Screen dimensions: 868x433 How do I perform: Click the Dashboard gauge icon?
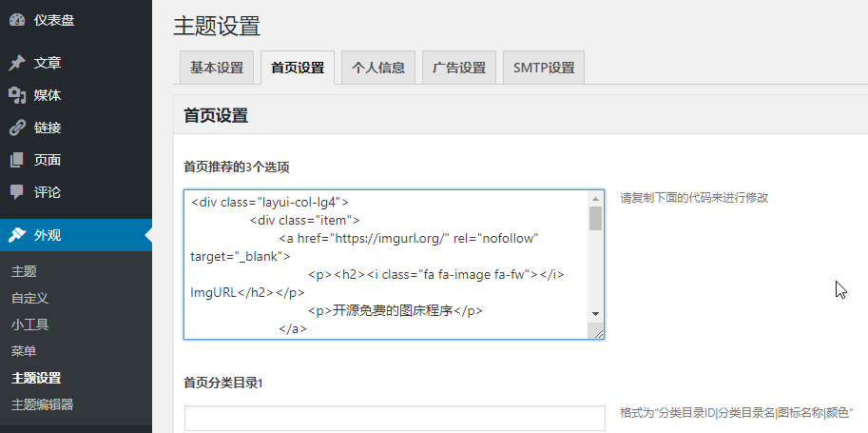(17, 20)
